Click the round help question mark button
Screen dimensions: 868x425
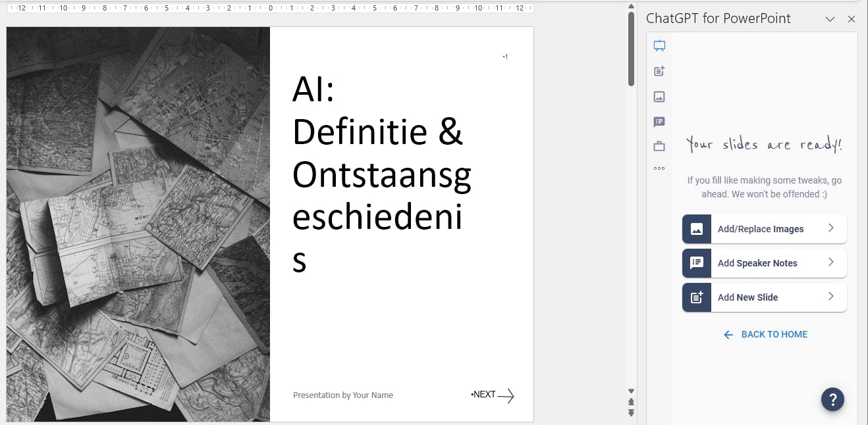pyautogui.click(x=832, y=399)
